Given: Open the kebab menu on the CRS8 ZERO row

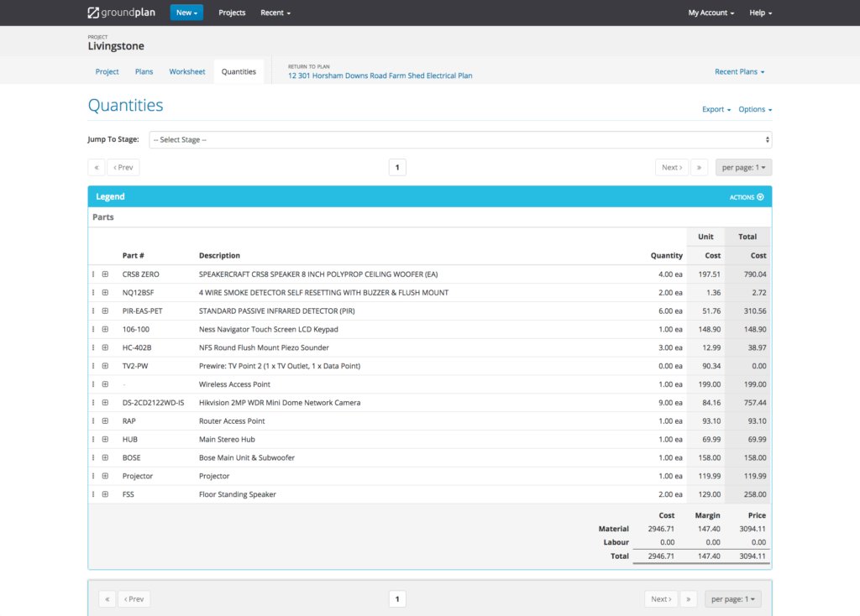Looking at the screenshot, I should pos(94,274).
